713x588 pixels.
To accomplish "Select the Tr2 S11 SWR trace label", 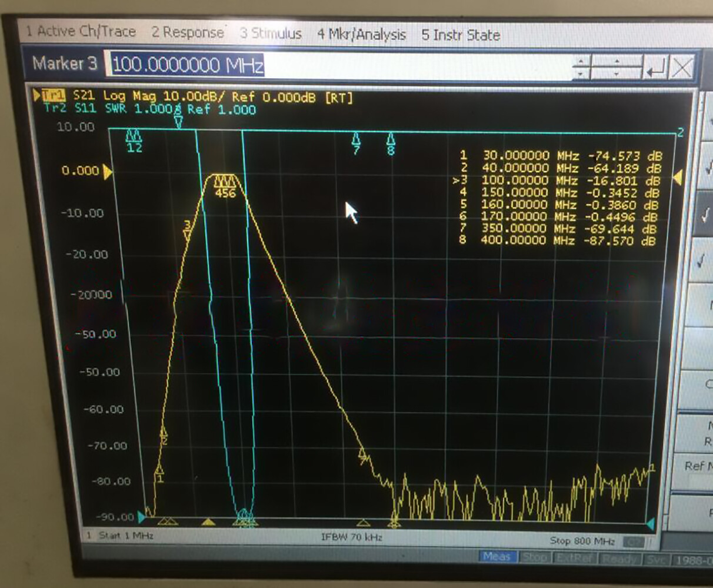I will pos(150,109).
